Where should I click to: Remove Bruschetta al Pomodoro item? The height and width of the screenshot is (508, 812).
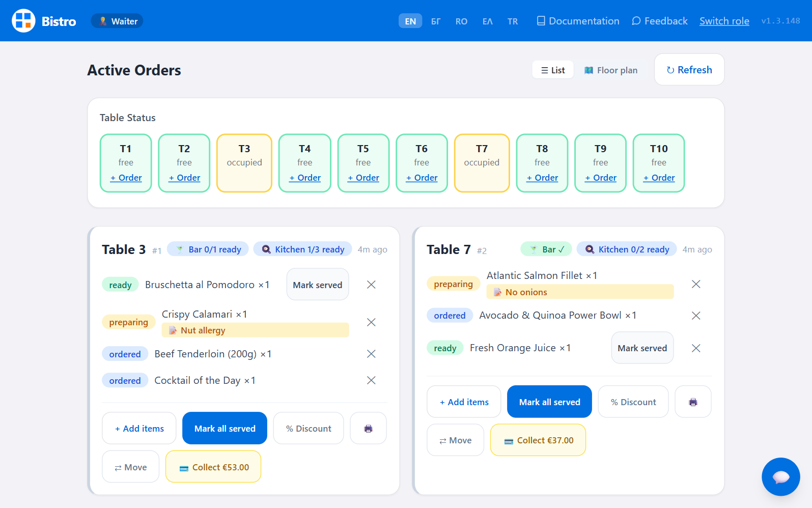point(371,285)
